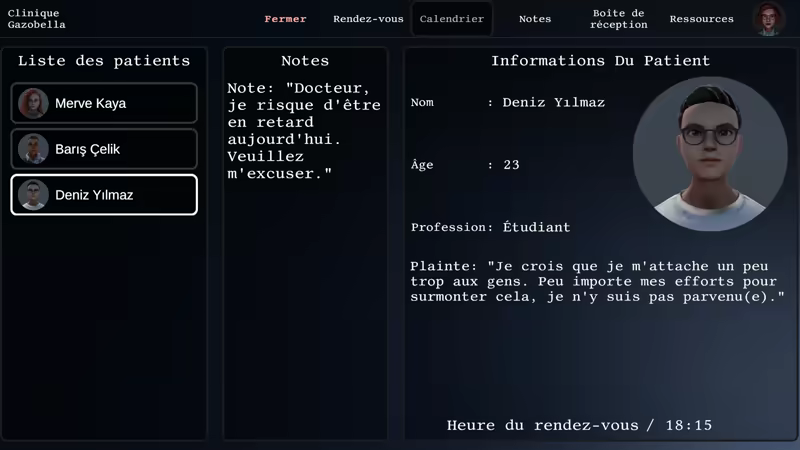Click the Clinique Gazobella title
This screenshot has width=800, height=450.
36,19
